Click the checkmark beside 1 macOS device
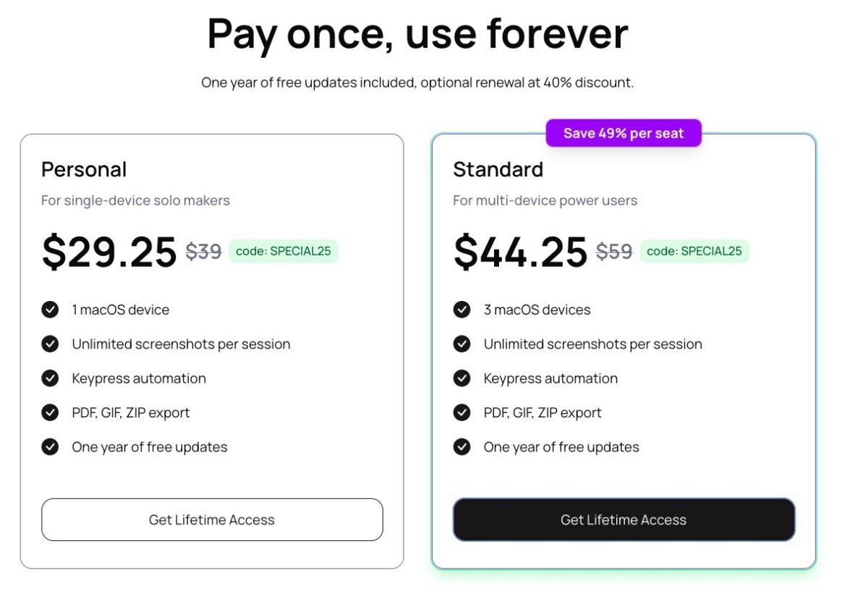 (x=50, y=310)
